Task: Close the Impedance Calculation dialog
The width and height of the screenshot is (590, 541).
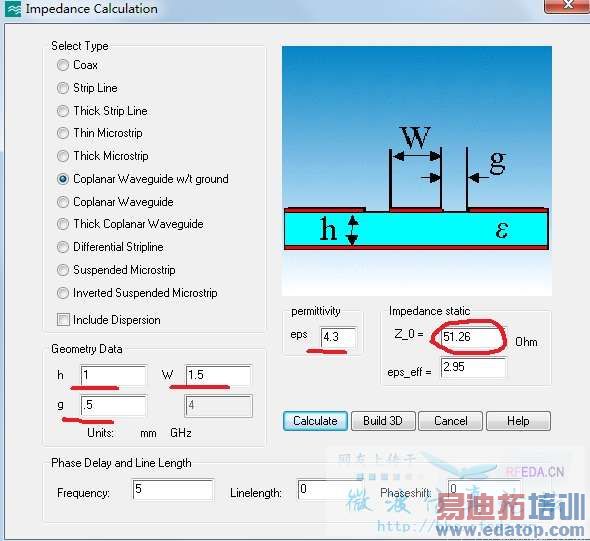Action: pos(567,5)
